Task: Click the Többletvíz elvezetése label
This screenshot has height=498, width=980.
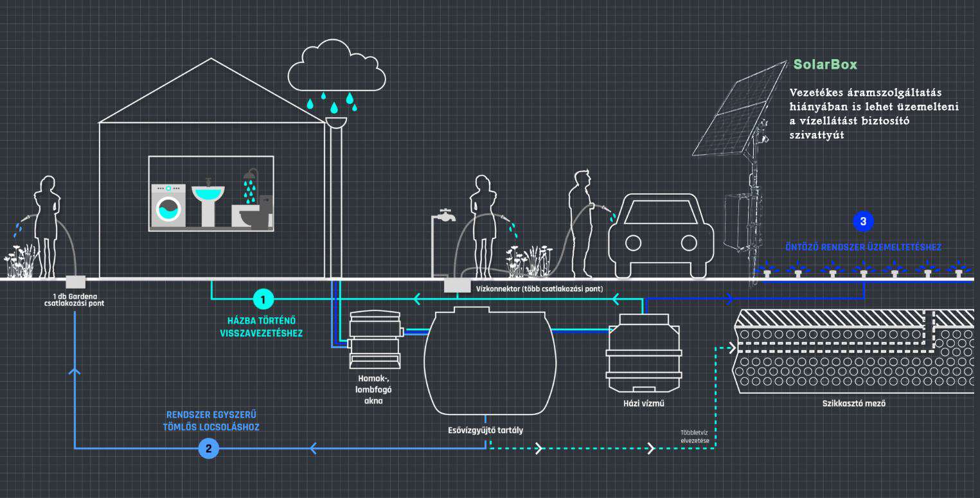Action: [x=695, y=436]
